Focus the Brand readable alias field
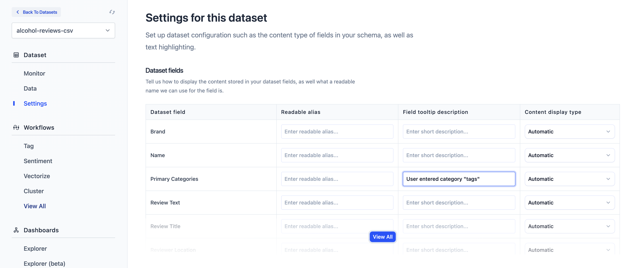The image size is (644, 268). tap(337, 132)
